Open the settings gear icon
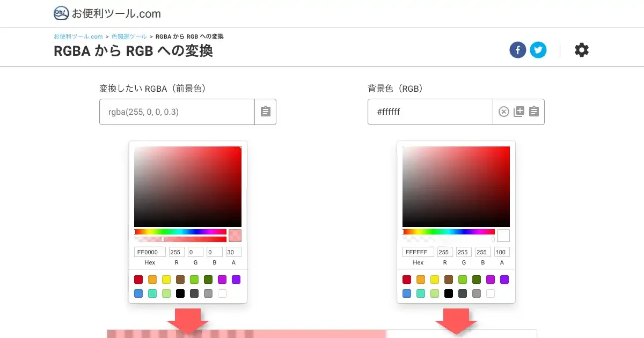The height and width of the screenshot is (338, 644). click(582, 50)
